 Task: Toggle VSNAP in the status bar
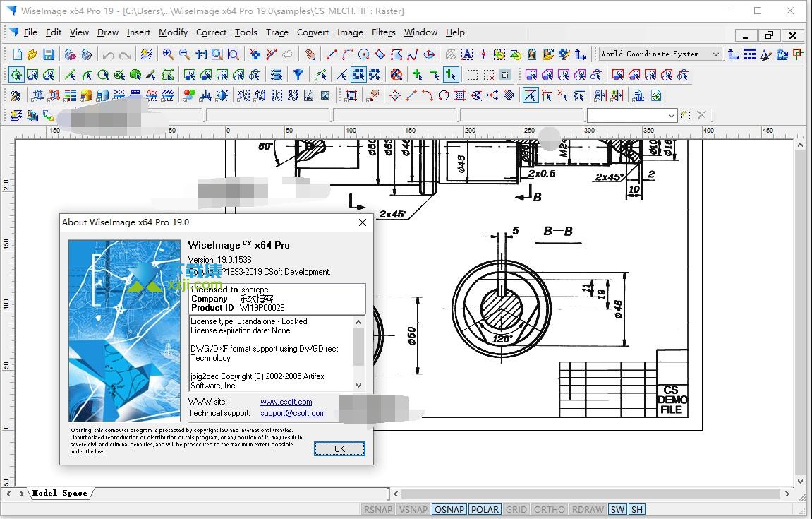coord(413,509)
